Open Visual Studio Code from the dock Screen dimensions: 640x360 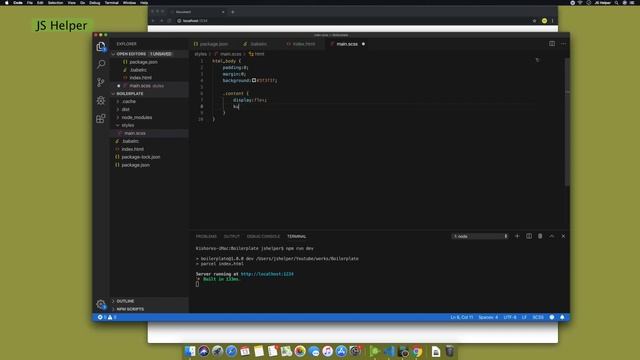click(389, 351)
